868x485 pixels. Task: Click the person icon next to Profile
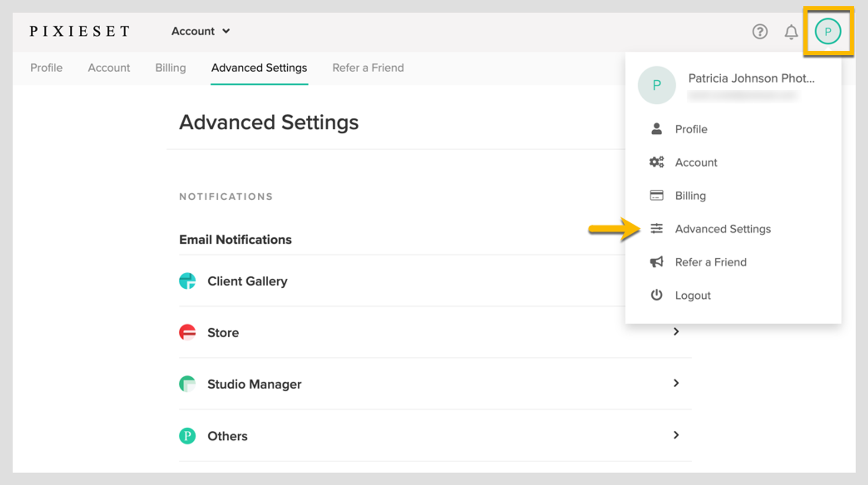point(657,129)
